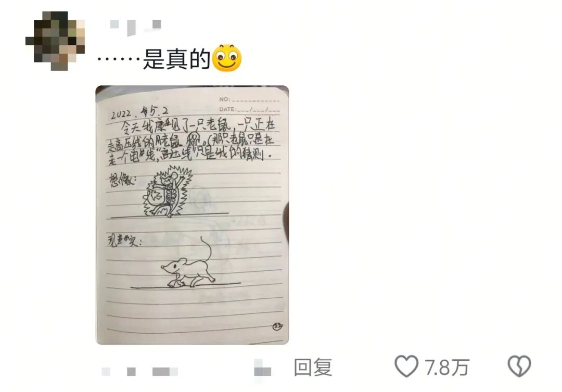Tap the electrocuted mouse sketch in photo
The width and height of the screenshot is (562, 392).
pyautogui.click(x=168, y=192)
